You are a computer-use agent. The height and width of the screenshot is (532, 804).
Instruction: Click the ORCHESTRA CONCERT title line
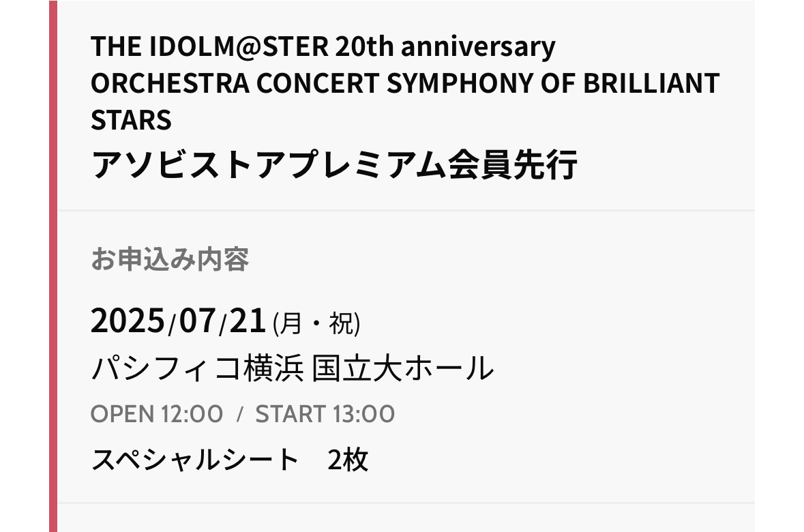coord(235,84)
